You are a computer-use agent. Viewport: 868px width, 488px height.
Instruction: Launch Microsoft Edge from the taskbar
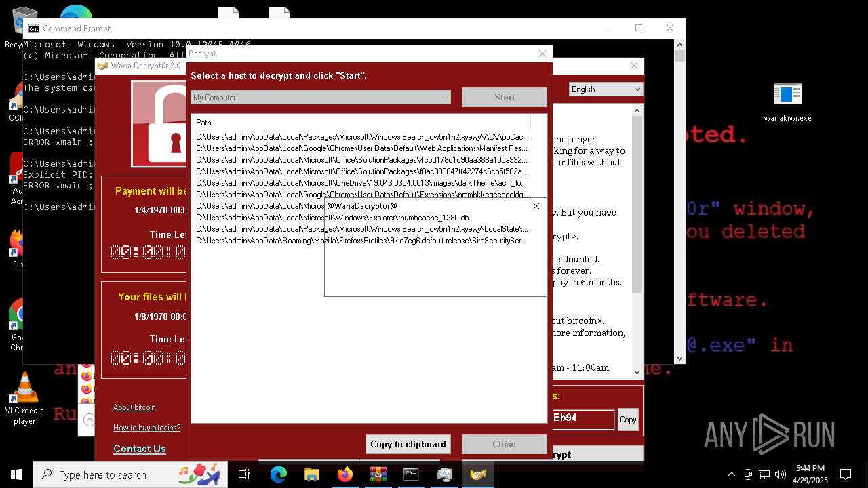click(279, 474)
